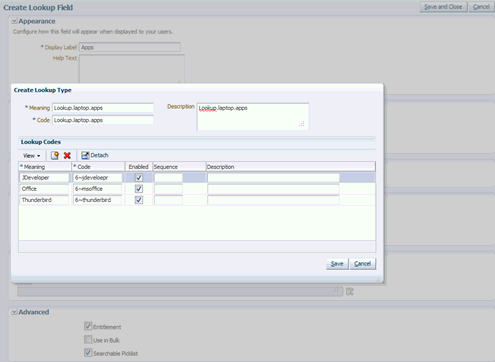Click Sequence field in the Office row
Image resolution: width=495 pixels, height=362 pixels.
click(168, 189)
